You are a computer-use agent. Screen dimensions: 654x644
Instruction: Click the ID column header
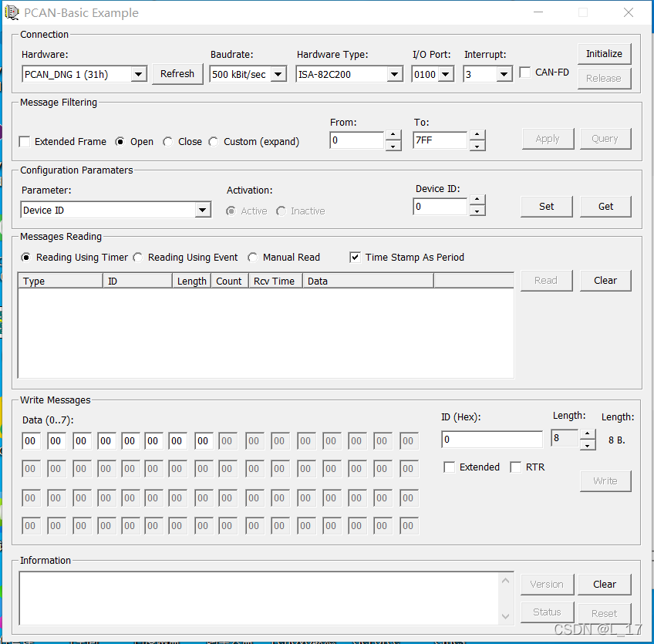coord(137,281)
